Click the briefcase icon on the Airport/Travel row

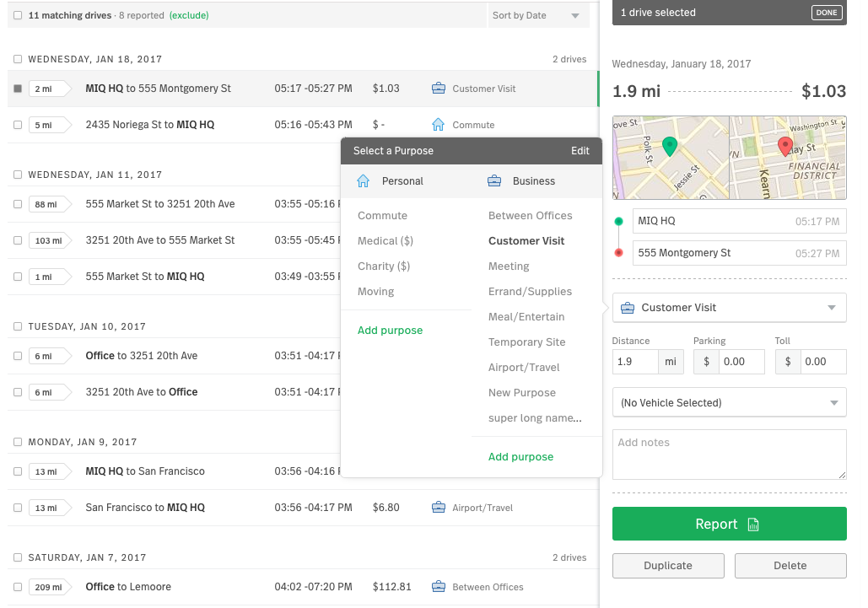coord(439,508)
